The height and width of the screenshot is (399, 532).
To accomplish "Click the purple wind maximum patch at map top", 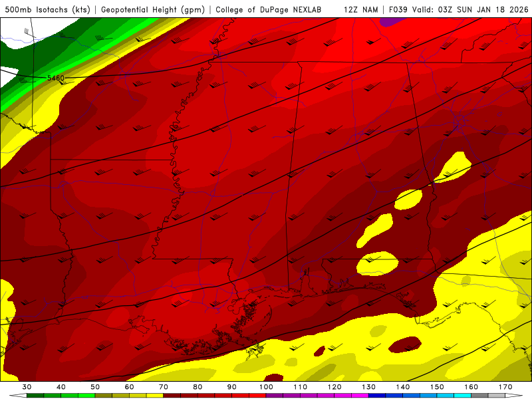I will pyautogui.click(x=391, y=22).
